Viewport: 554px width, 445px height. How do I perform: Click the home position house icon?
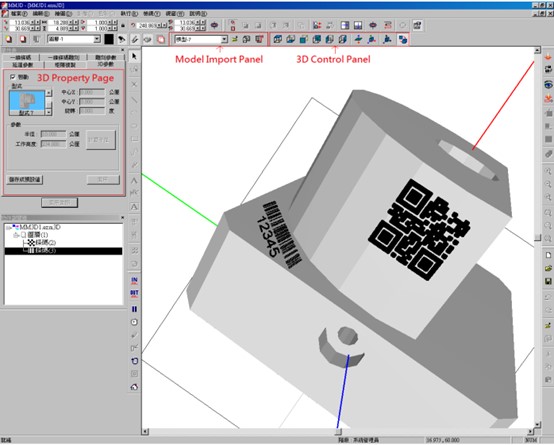(134, 387)
